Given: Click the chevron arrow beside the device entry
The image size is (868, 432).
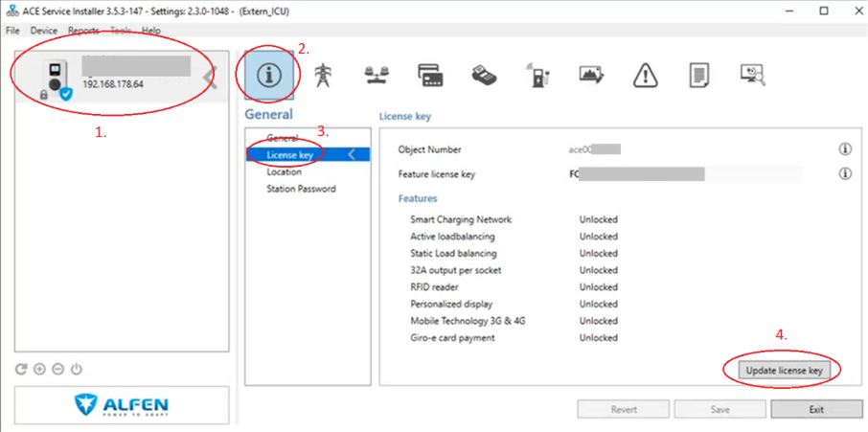Looking at the screenshot, I should pyautogui.click(x=211, y=78).
